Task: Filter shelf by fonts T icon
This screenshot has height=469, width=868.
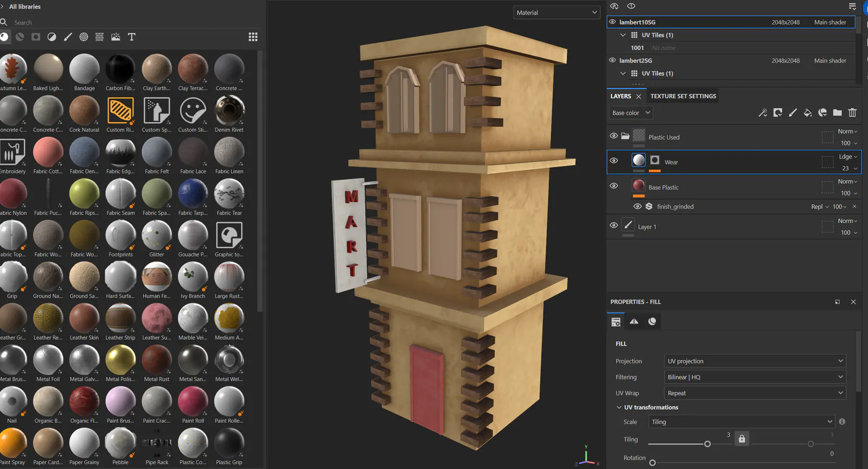Action: coord(131,37)
